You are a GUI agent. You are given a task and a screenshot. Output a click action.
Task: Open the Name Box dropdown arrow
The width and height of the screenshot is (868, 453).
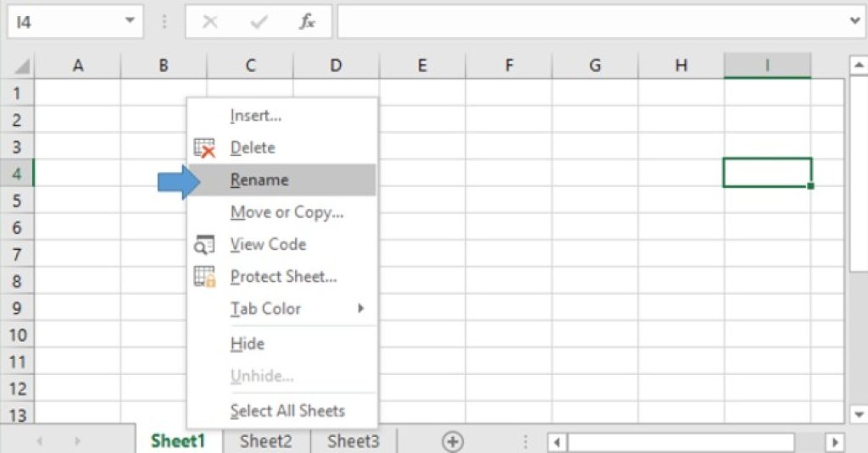click(130, 22)
